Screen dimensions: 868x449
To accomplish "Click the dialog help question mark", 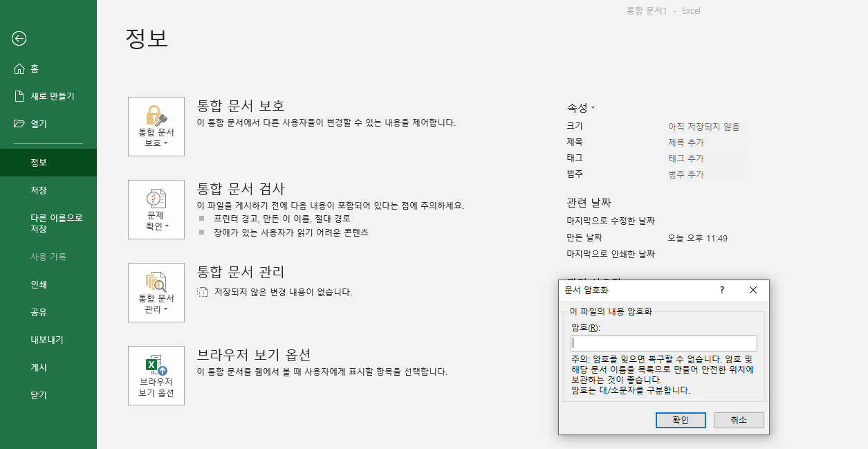I will (722, 290).
